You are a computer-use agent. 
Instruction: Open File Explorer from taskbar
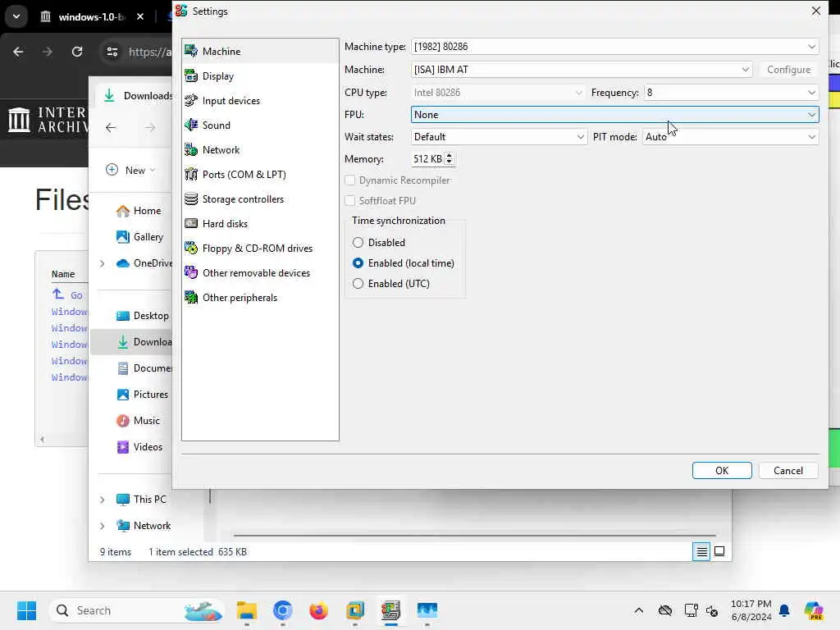pyautogui.click(x=247, y=610)
